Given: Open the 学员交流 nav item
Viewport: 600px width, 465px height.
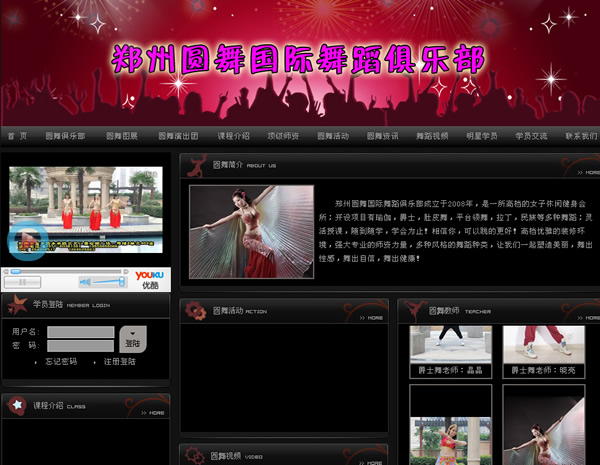Looking at the screenshot, I should [x=531, y=136].
